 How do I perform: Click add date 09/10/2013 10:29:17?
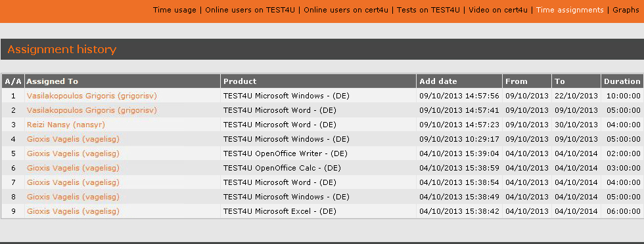(459, 139)
